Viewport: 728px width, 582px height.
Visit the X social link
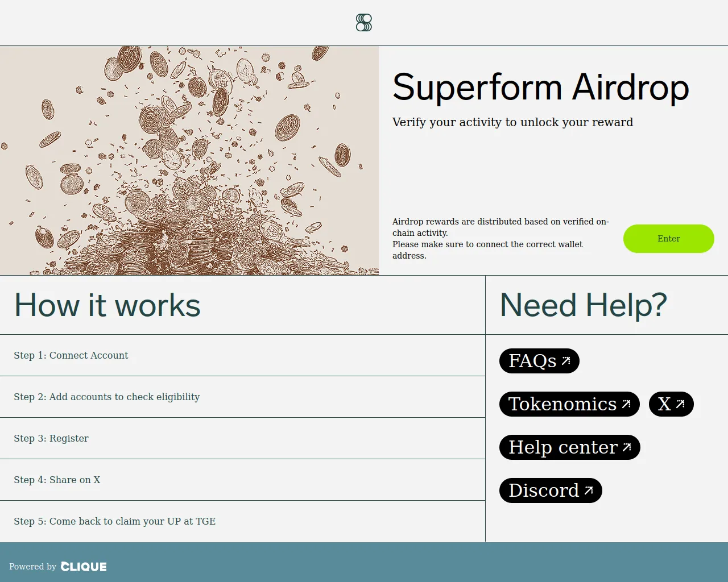click(x=671, y=404)
